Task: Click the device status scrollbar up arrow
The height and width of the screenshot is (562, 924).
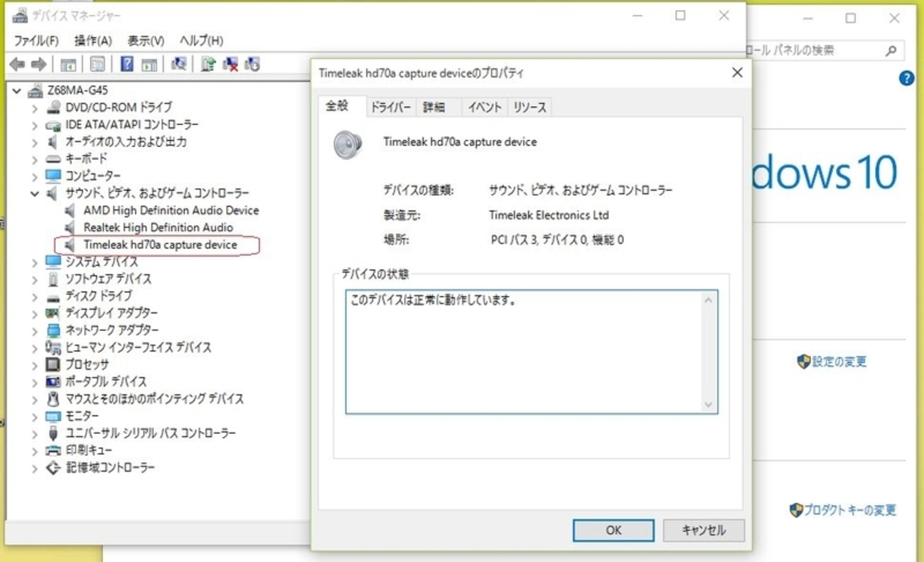Action: pyautogui.click(x=708, y=300)
